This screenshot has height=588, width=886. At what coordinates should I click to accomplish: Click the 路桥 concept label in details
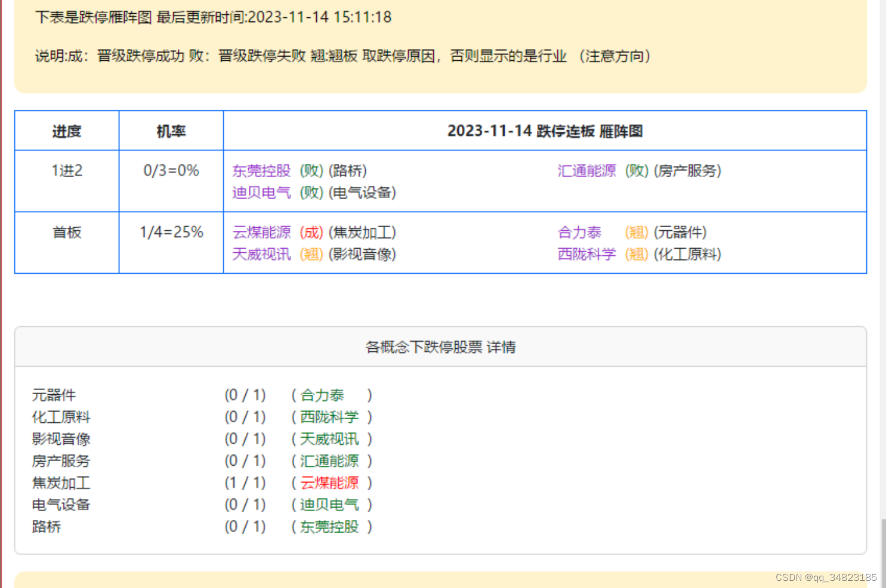click(47, 527)
